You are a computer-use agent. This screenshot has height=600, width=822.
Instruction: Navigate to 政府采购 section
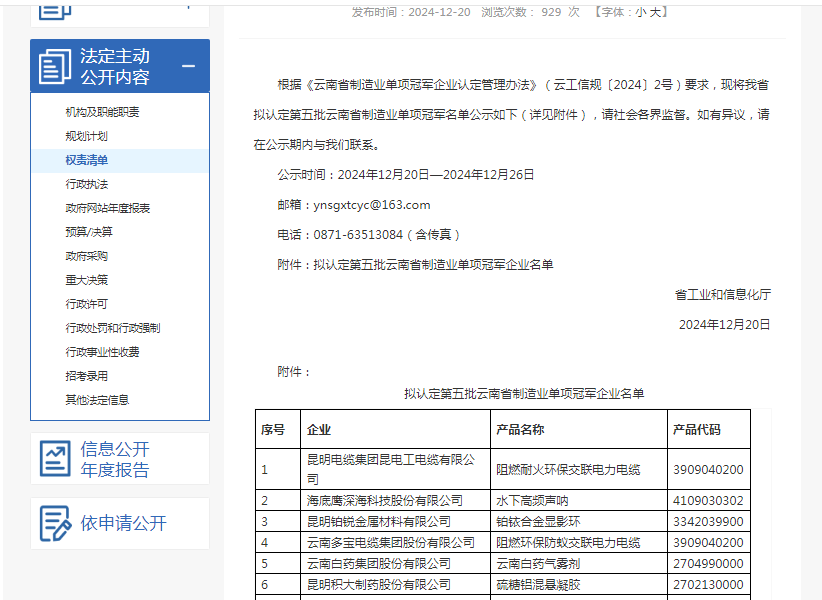click(86, 256)
